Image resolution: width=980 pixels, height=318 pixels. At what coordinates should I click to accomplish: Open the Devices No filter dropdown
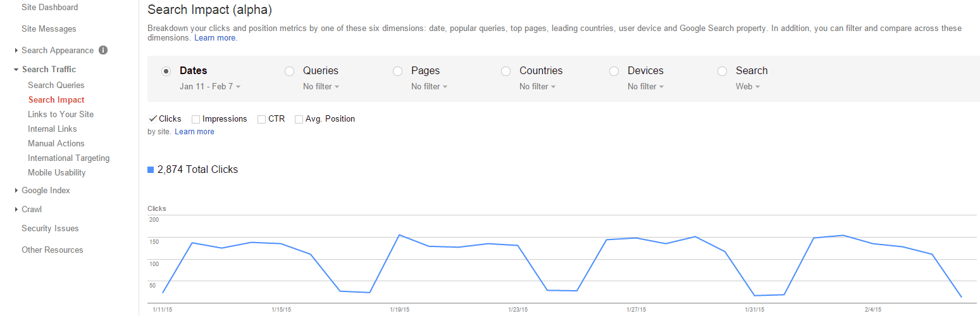coord(646,87)
